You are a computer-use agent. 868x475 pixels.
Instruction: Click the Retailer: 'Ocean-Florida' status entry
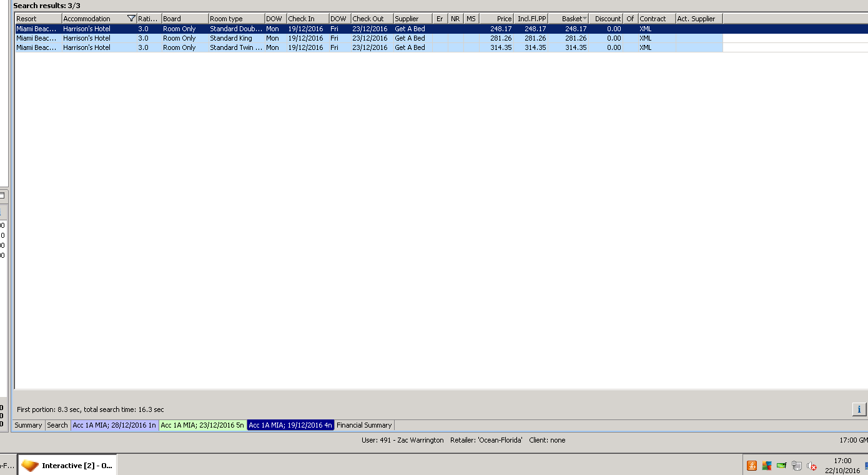click(x=486, y=440)
